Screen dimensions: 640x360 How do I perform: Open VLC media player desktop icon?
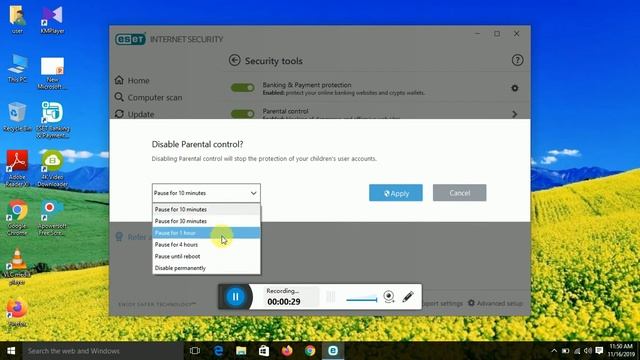coord(17,267)
